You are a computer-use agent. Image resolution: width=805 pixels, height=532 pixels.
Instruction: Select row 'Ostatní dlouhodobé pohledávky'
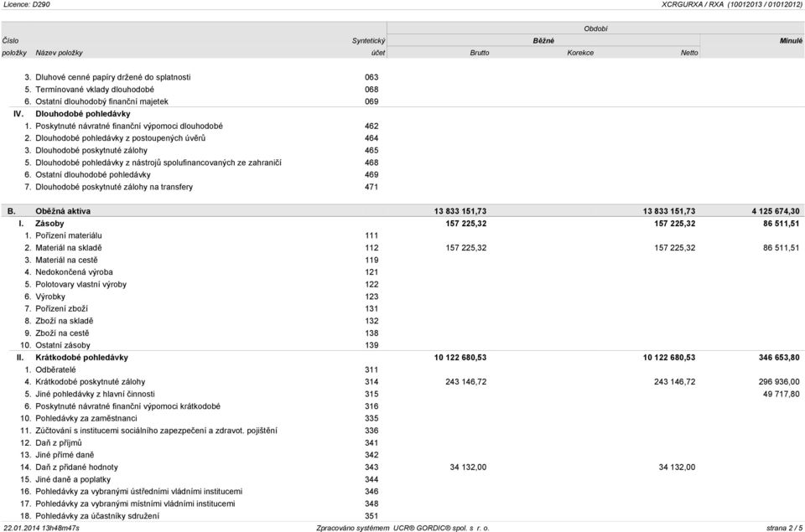(x=402, y=175)
